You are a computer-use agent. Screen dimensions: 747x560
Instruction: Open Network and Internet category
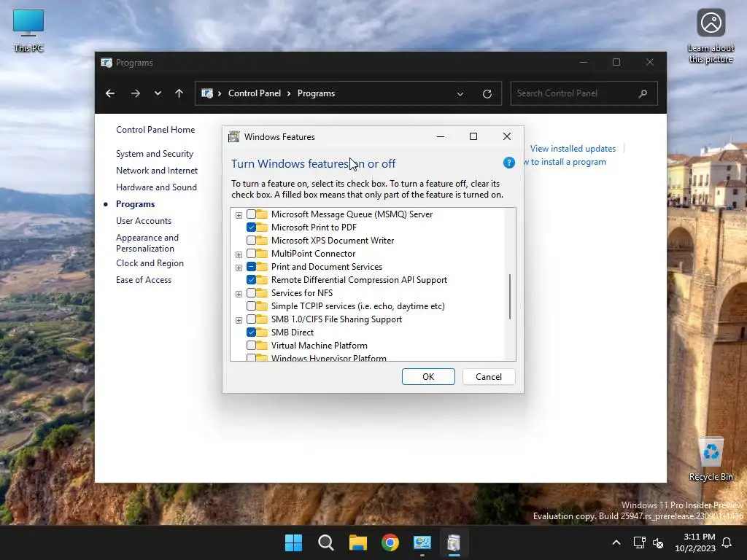[x=157, y=171]
